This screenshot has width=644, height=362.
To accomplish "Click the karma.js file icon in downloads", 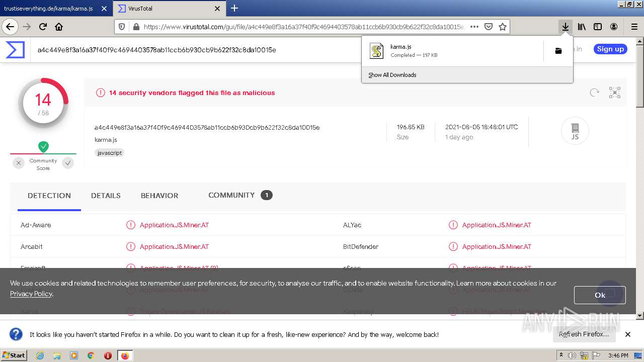I will tap(377, 51).
